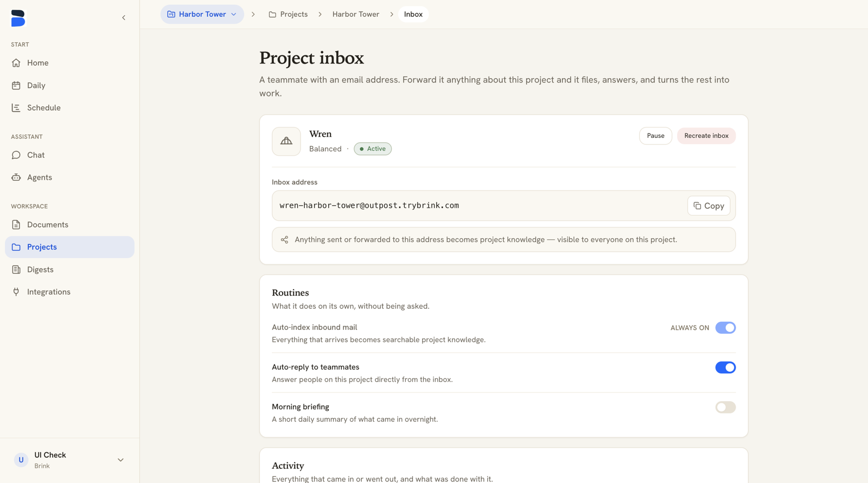Click the Harbor Tower breadcrumb text link
This screenshot has height=483, width=868.
click(x=355, y=14)
